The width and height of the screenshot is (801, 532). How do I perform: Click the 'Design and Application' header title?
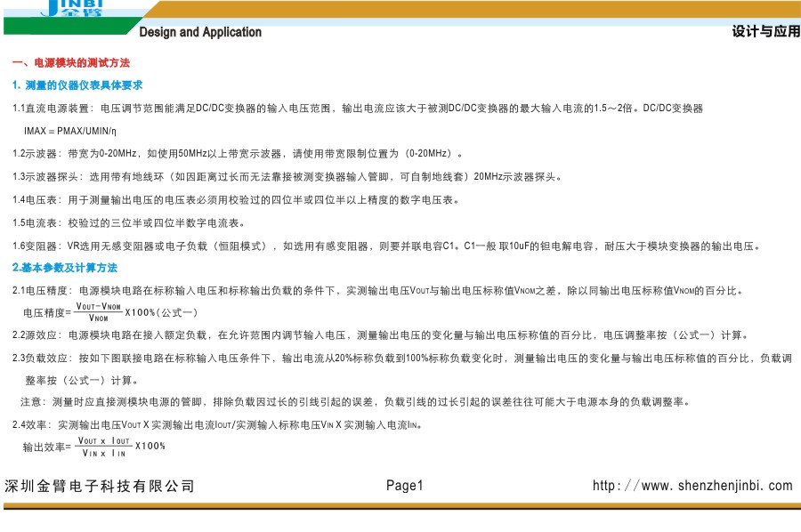click(200, 32)
